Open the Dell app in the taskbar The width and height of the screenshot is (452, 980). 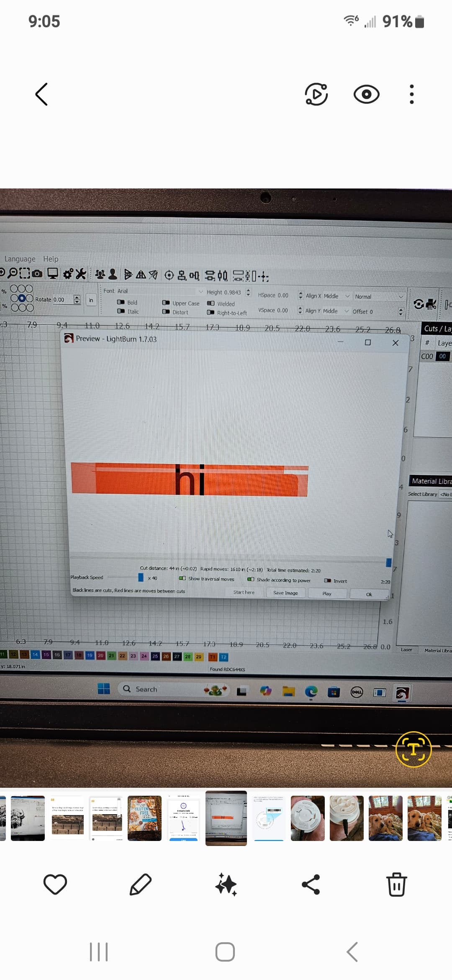(x=357, y=692)
